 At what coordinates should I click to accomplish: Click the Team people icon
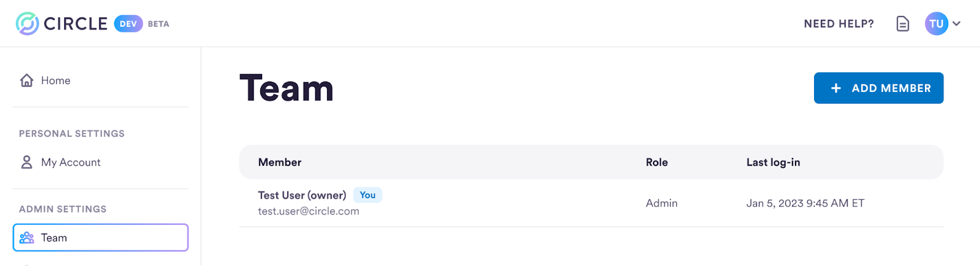coord(26,238)
